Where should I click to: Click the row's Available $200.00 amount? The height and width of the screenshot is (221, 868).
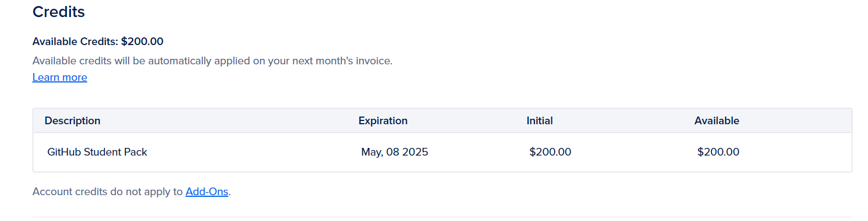pos(718,152)
